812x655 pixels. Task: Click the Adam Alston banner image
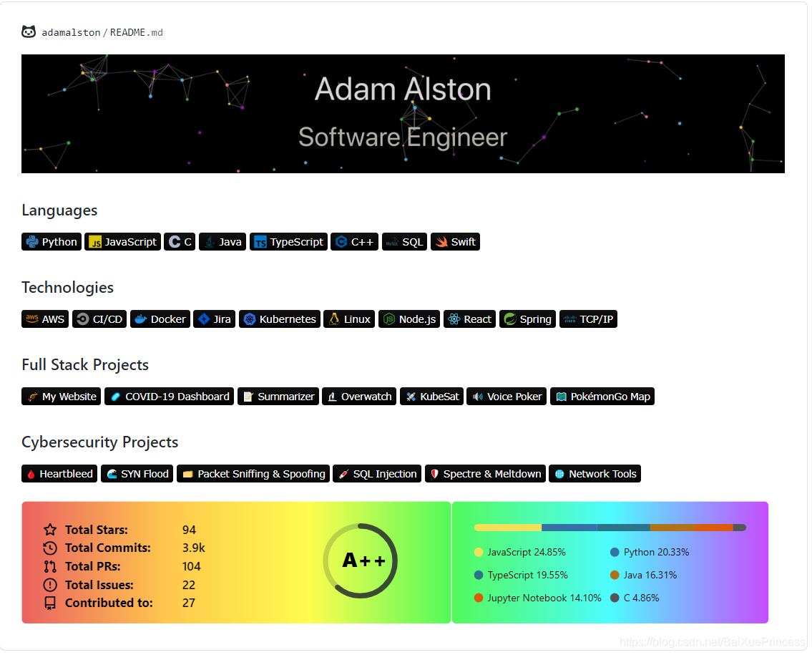(403, 114)
